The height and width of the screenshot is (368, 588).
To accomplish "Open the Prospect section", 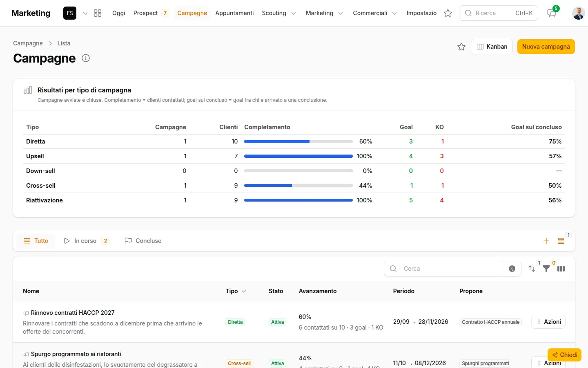I will tap(151, 13).
